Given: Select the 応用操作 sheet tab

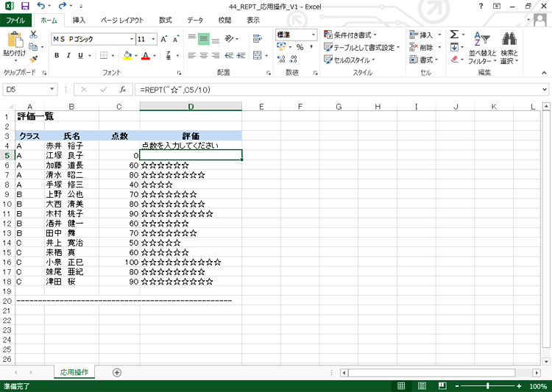Looking at the screenshot, I should [74, 372].
